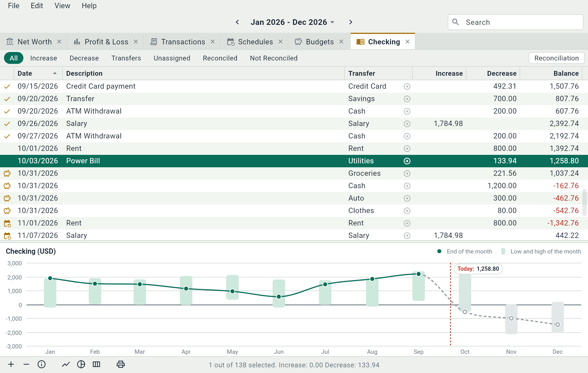Viewport: 588px width, 373px height.
Task: Toggle Low and high of month legend swatch
Action: coord(503,251)
